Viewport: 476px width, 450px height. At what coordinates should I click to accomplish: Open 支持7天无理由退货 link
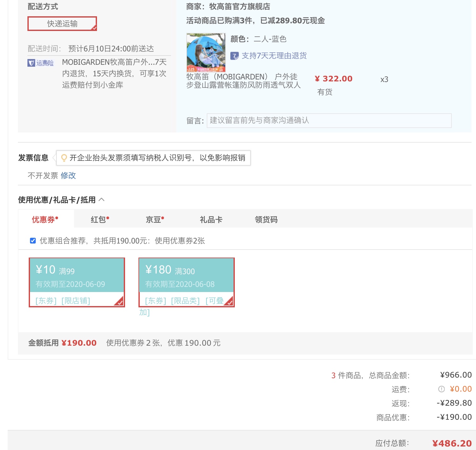[274, 56]
